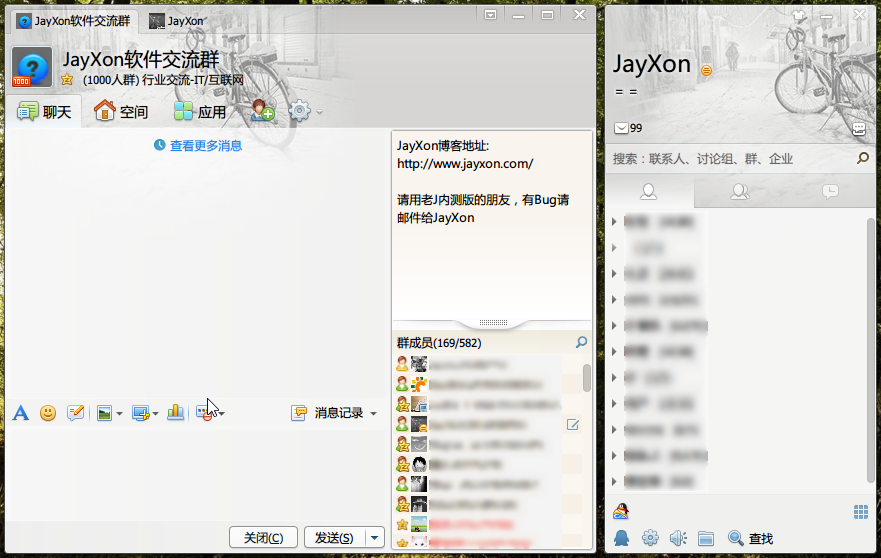The height and width of the screenshot is (558, 881).
Task: Click the search magnifier in contacts search bar
Action: (x=863, y=158)
